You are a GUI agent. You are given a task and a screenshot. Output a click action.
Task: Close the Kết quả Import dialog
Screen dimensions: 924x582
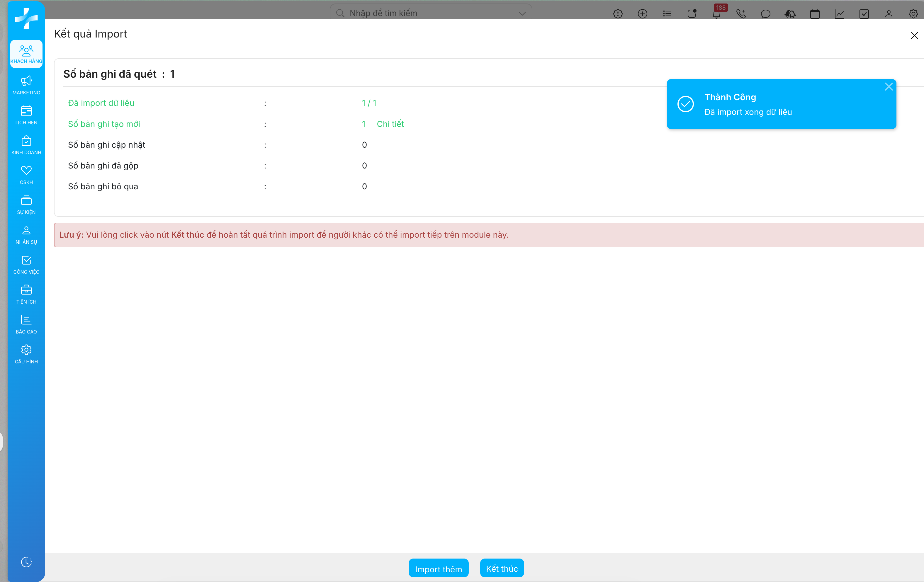[x=914, y=36]
